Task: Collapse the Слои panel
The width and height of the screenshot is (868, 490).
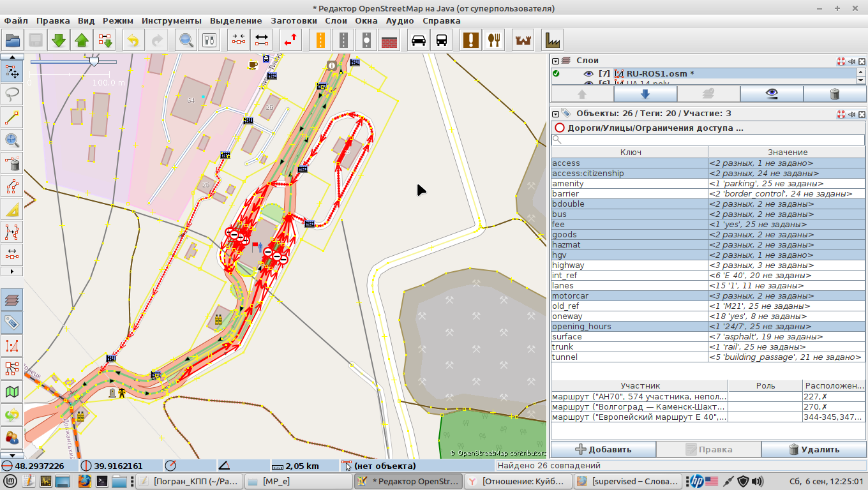Action: click(x=556, y=61)
